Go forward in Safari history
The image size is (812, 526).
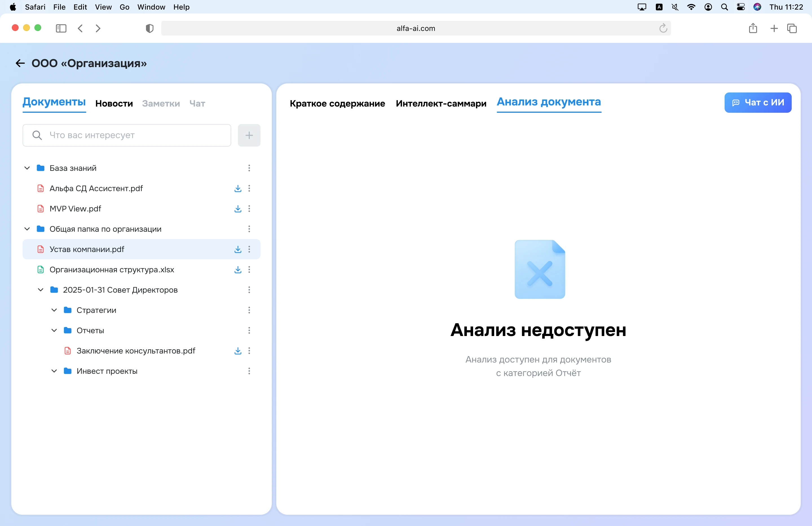[98, 28]
